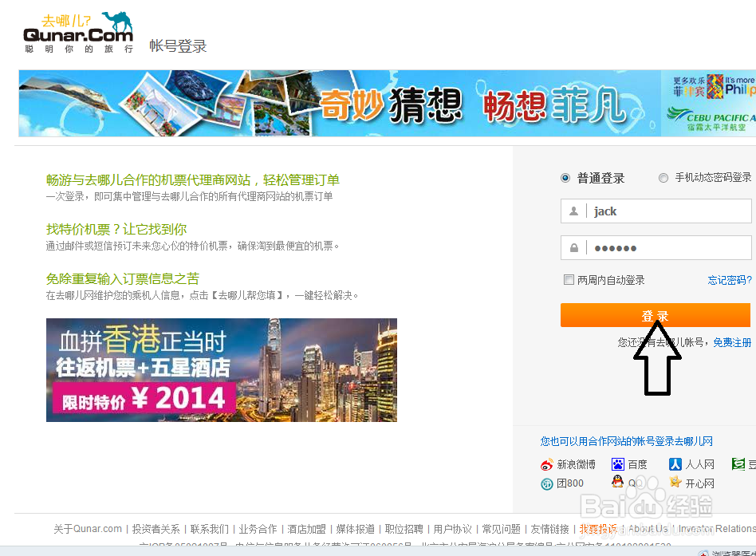The image size is (756, 556).
Task: Open the About Us footer link
Action: click(x=648, y=529)
